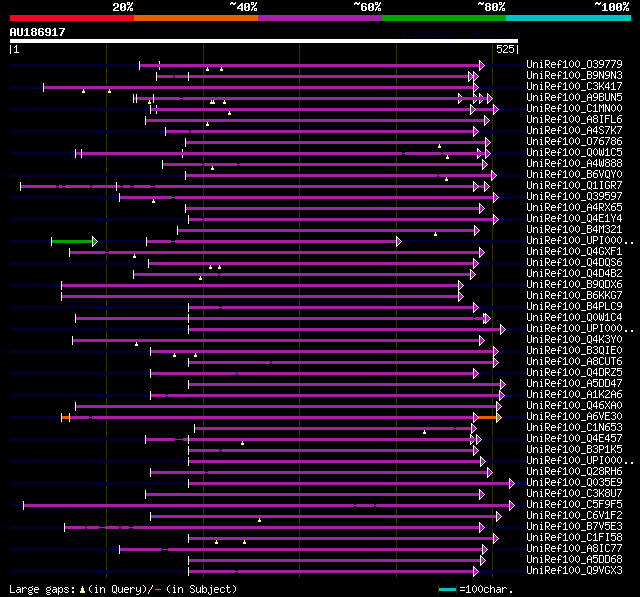Click the white AU186917 query sequence bar

[x=264, y=41]
